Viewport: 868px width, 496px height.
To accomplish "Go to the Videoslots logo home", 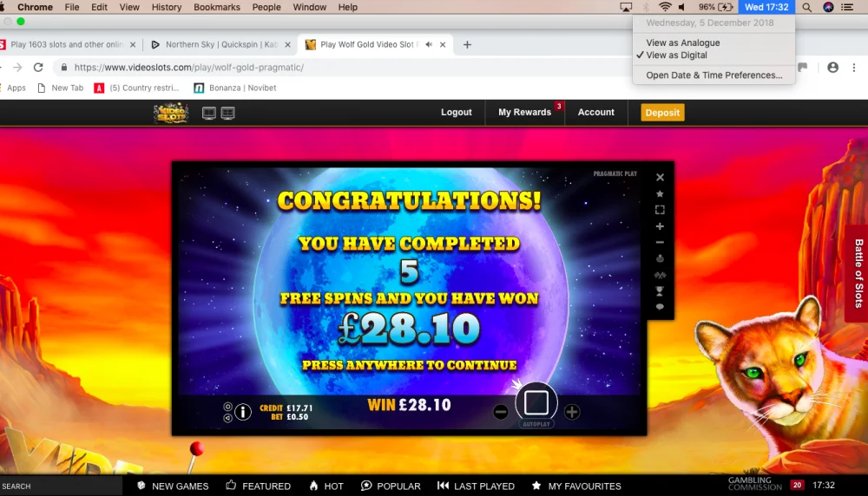I will coord(171,113).
